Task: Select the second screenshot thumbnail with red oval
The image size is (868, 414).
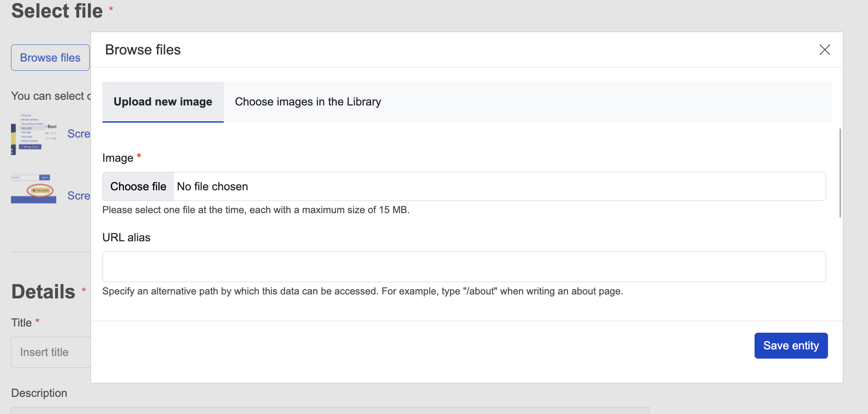Action: click(x=34, y=189)
